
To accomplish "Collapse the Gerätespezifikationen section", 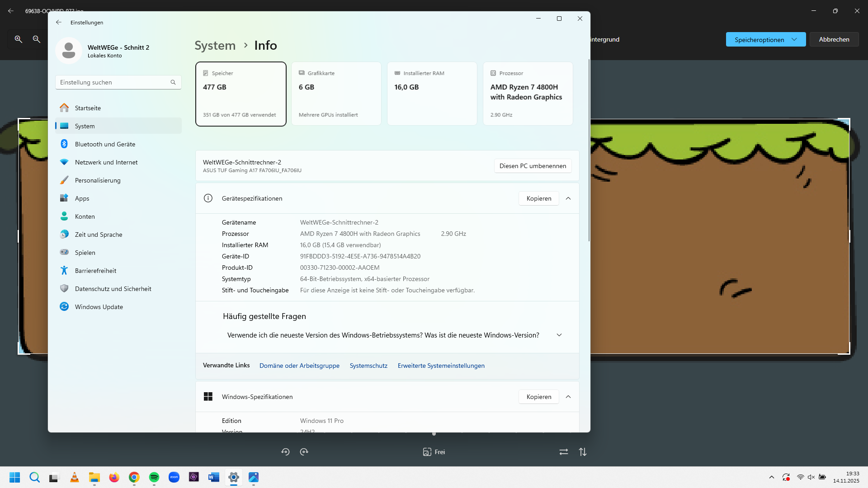I will pos(568,198).
